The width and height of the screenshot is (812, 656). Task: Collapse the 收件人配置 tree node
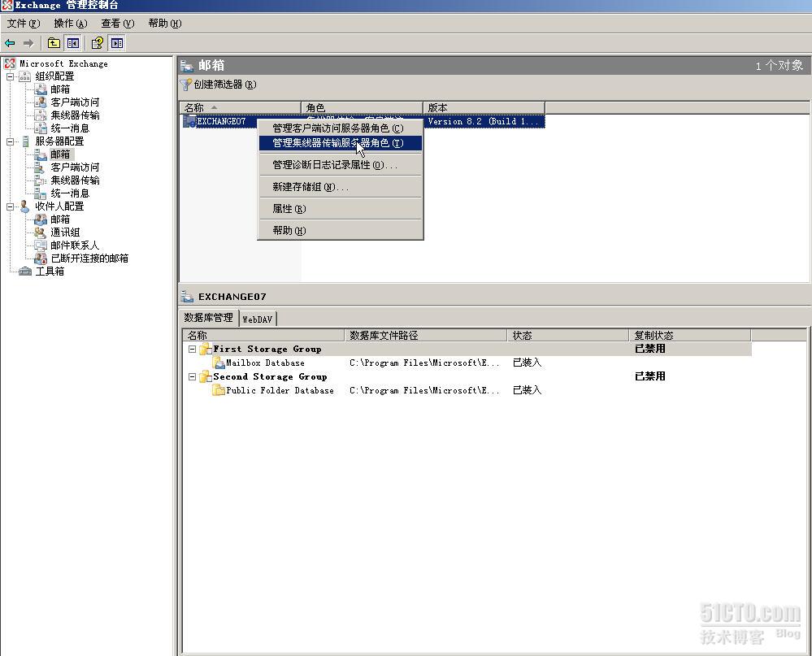[x=10, y=206]
